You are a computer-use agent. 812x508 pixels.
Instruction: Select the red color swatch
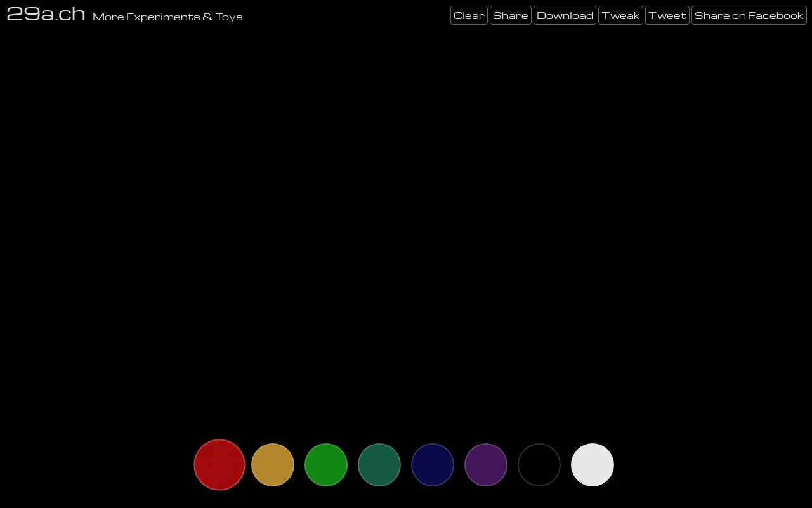219,465
